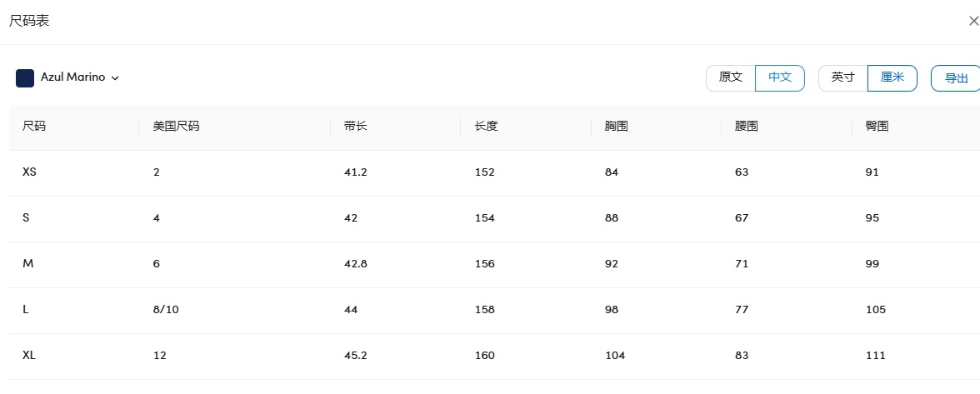Click the 尺码表 dialog title
Image resolution: width=980 pixels, height=394 pixels.
click(29, 21)
